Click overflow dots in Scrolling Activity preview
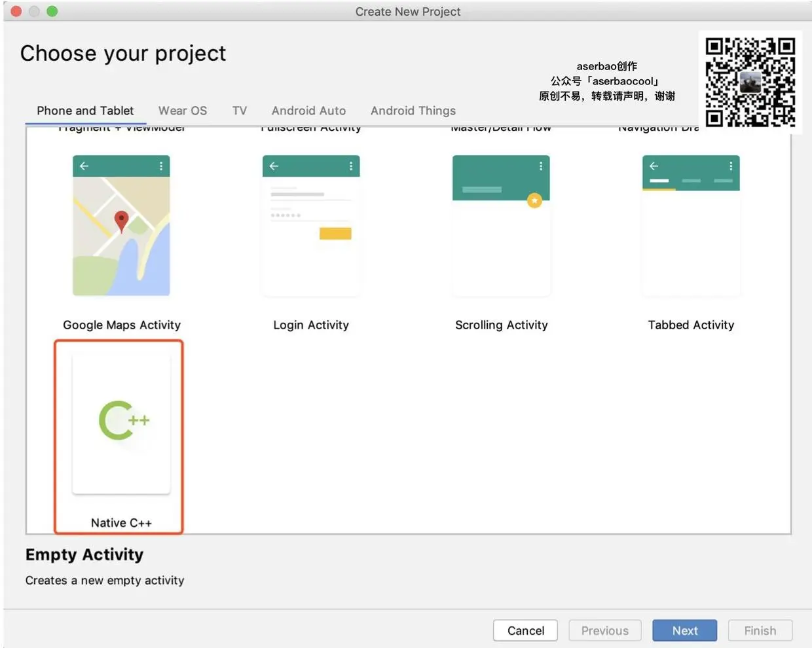 point(541,166)
